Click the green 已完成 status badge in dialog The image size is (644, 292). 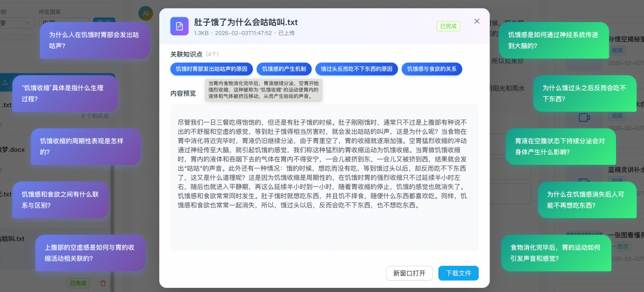[x=448, y=26]
